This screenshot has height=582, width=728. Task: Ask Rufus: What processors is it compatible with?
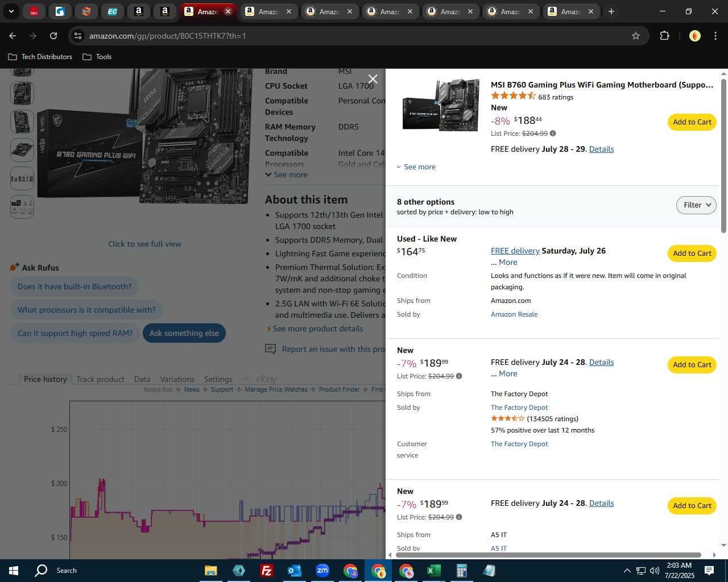tap(86, 310)
